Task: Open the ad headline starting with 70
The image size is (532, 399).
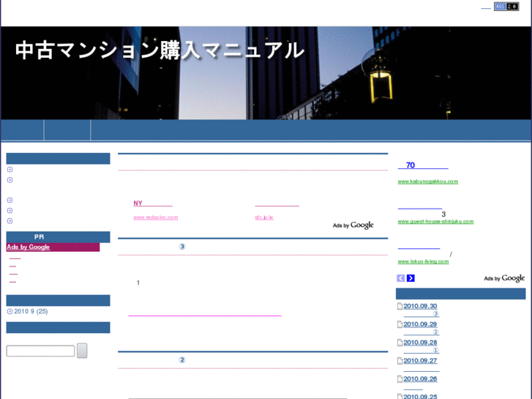Action: [x=423, y=165]
